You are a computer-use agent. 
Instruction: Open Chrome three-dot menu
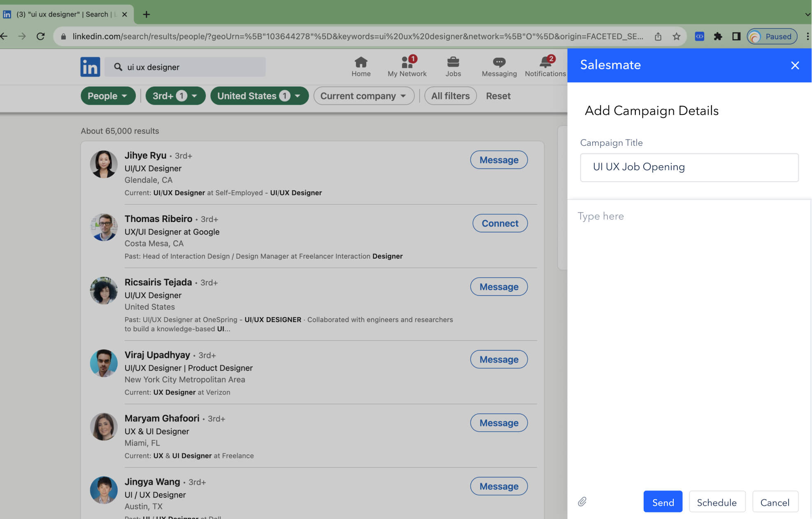pos(807,36)
